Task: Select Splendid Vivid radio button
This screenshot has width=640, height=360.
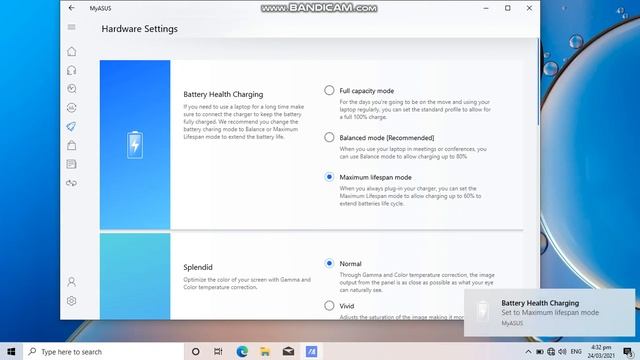Action: (x=329, y=305)
